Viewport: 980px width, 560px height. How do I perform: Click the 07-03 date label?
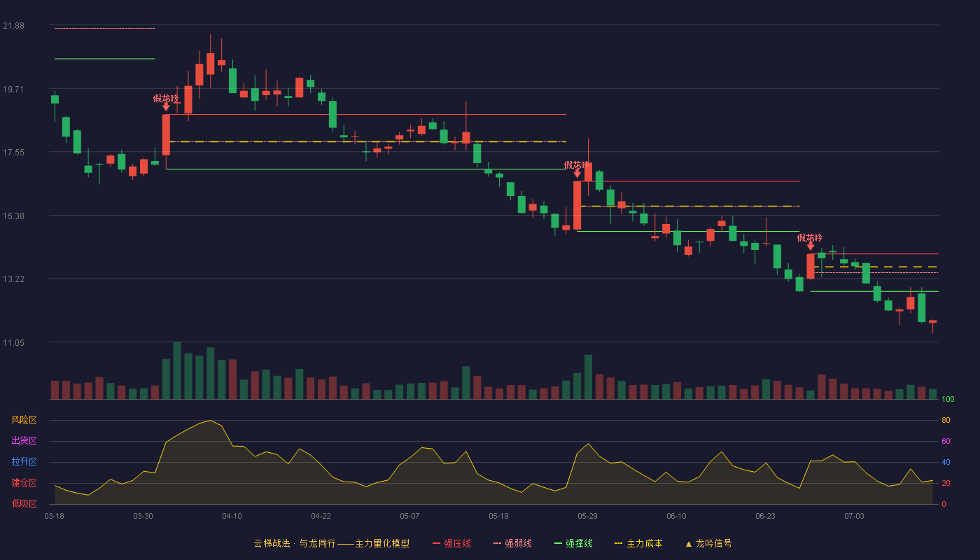click(854, 516)
